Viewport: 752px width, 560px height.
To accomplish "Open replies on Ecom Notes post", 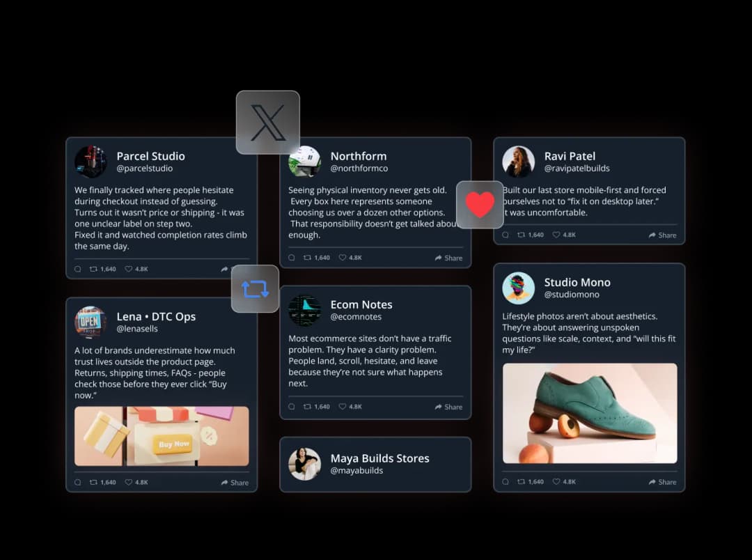I will 292,407.
